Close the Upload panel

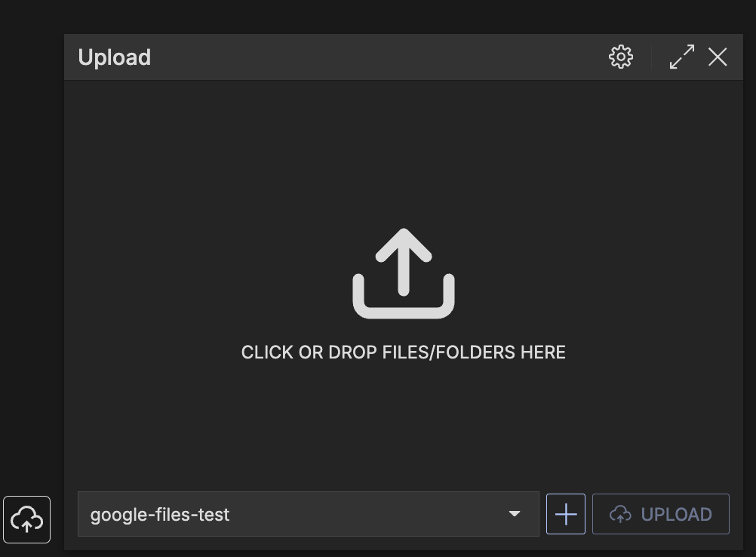pyautogui.click(x=718, y=57)
